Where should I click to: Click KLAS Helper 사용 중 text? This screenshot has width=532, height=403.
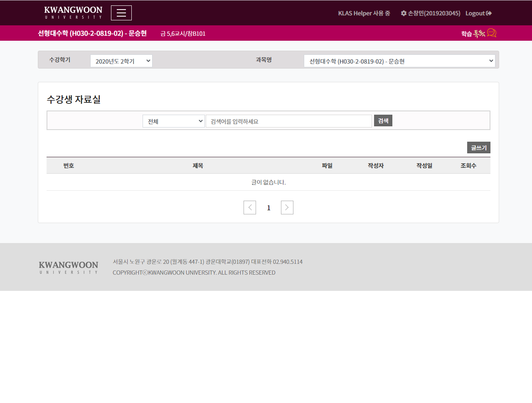point(364,13)
